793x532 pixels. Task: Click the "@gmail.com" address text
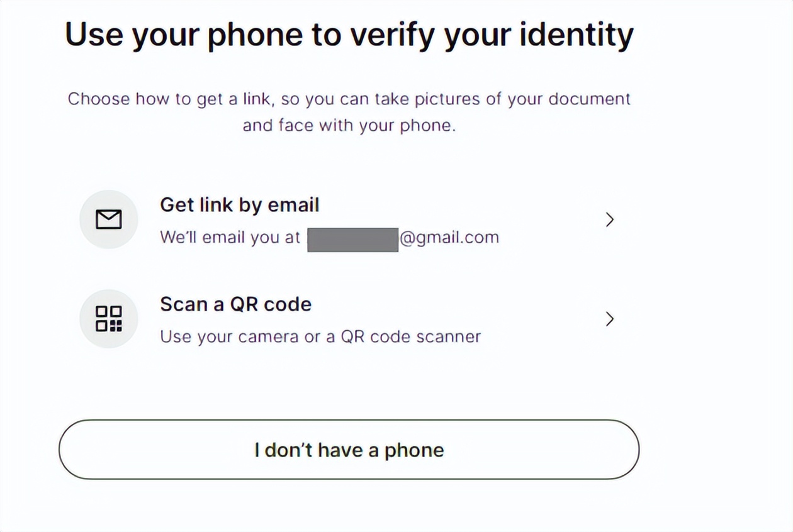[449, 238]
